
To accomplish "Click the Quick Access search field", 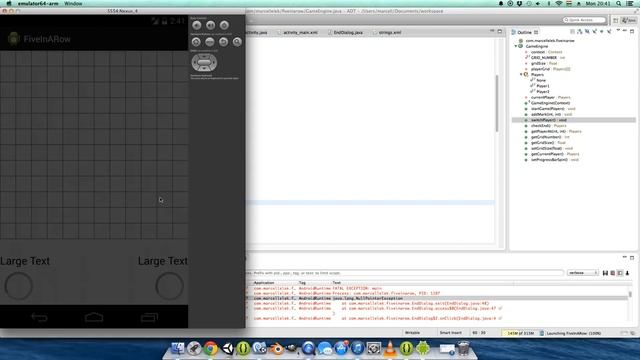I will (584, 20).
